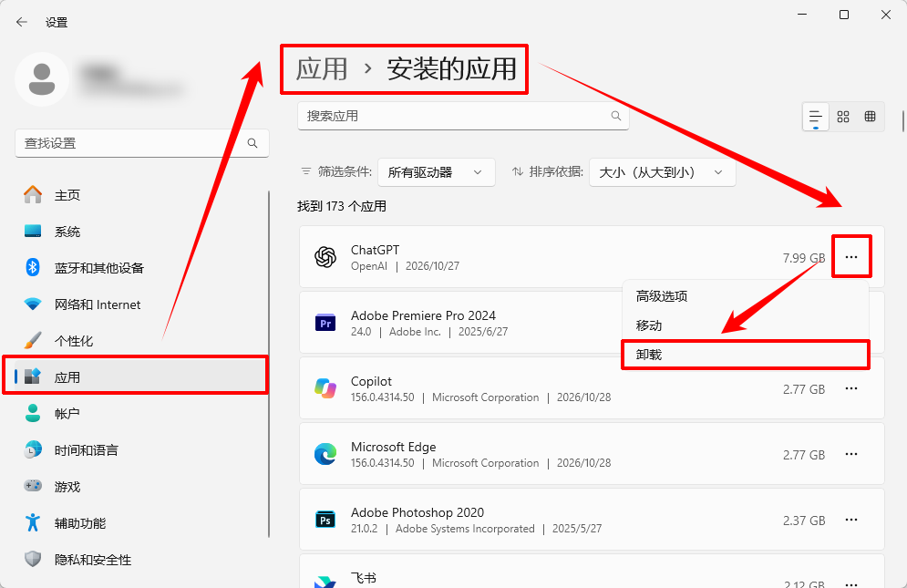The image size is (907, 588).
Task: Click the Microsoft Edge app name
Action: point(394,447)
